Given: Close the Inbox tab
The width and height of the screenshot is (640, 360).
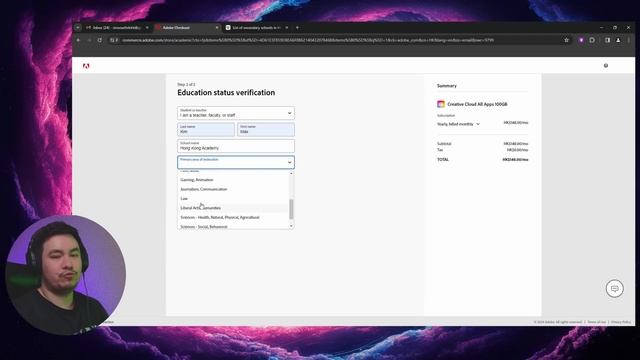Looking at the screenshot, I should (147, 27).
